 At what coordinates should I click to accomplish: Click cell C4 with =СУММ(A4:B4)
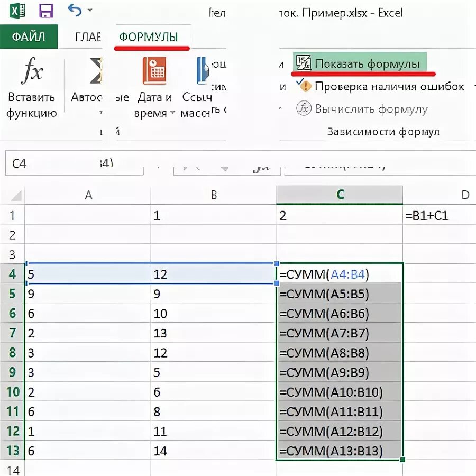coord(340,274)
